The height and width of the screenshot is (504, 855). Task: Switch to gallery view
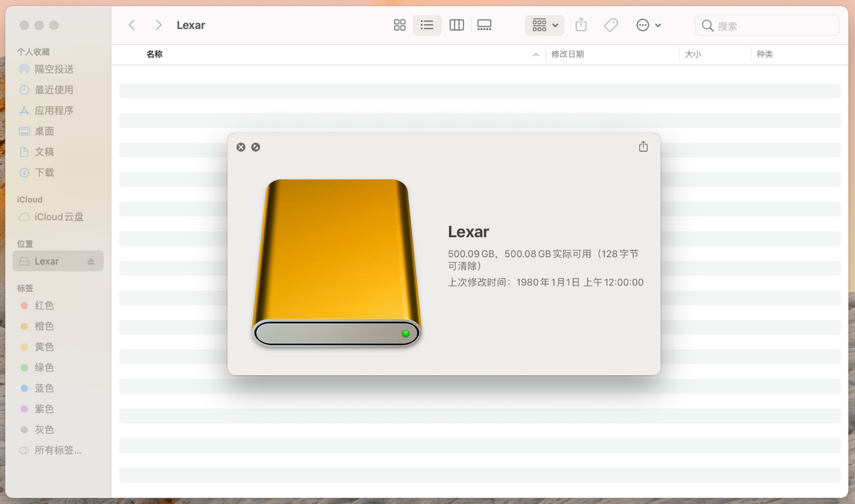click(x=484, y=25)
